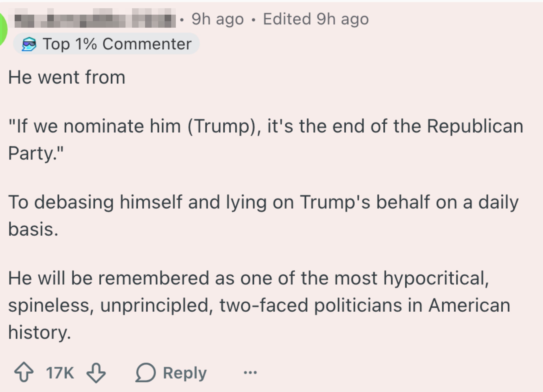
Task: Open the blurred commenter username
Action: [95, 18]
